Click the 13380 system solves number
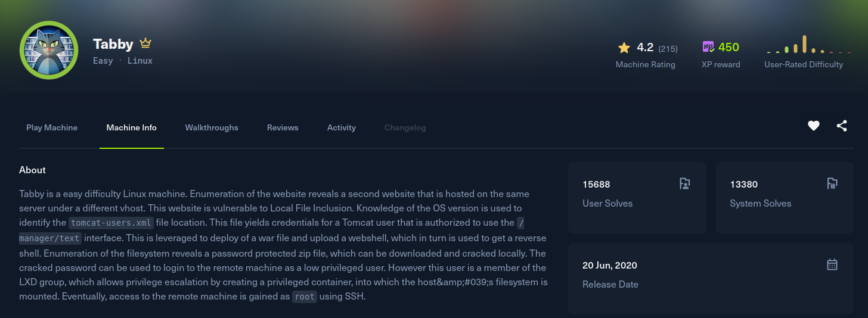 tap(744, 185)
